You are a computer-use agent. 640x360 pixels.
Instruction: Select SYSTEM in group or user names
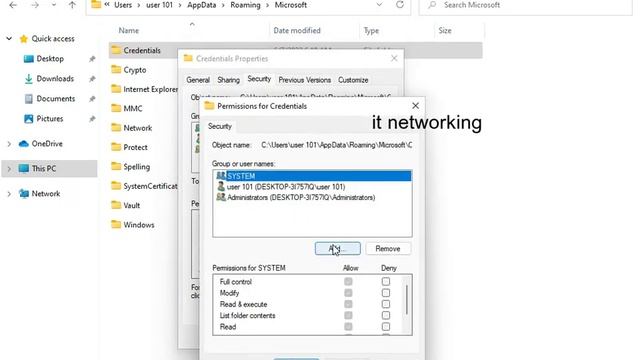pyautogui.click(x=312, y=176)
